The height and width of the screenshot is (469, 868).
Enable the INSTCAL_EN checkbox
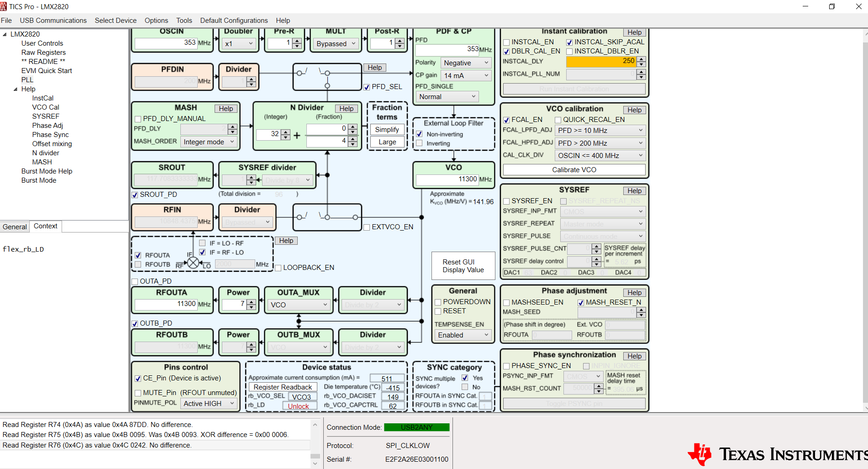pyautogui.click(x=506, y=42)
